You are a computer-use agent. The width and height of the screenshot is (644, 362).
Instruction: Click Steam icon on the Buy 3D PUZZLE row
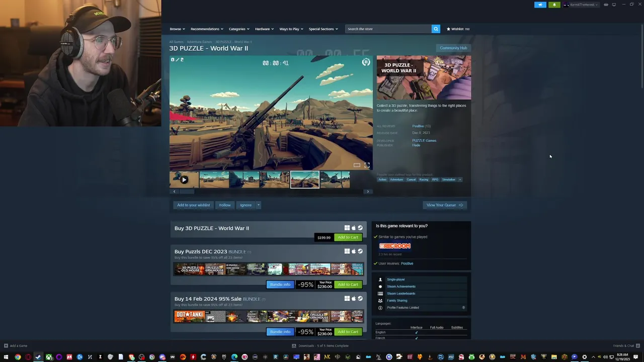360,228
